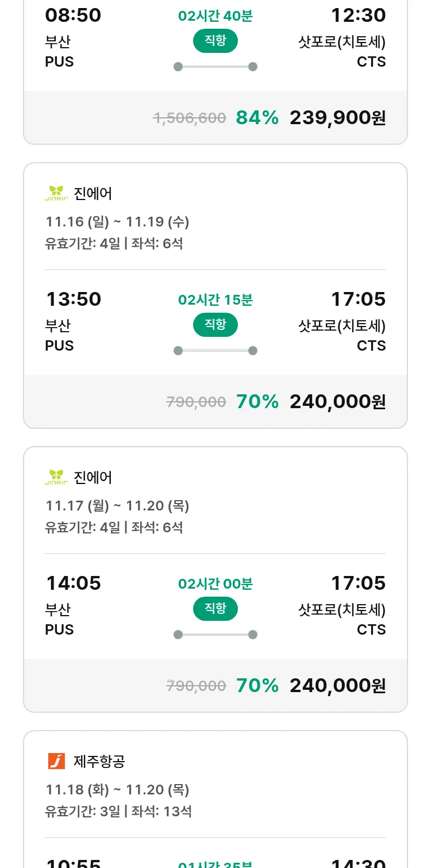Tap the 11.17 (월) ~ 11.20 (목) date range
The height and width of the screenshot is (868, 431).
(117, 506)
